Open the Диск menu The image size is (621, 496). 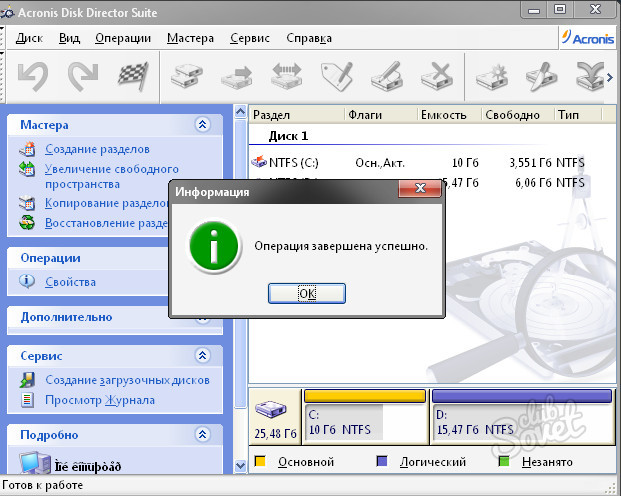29,38
